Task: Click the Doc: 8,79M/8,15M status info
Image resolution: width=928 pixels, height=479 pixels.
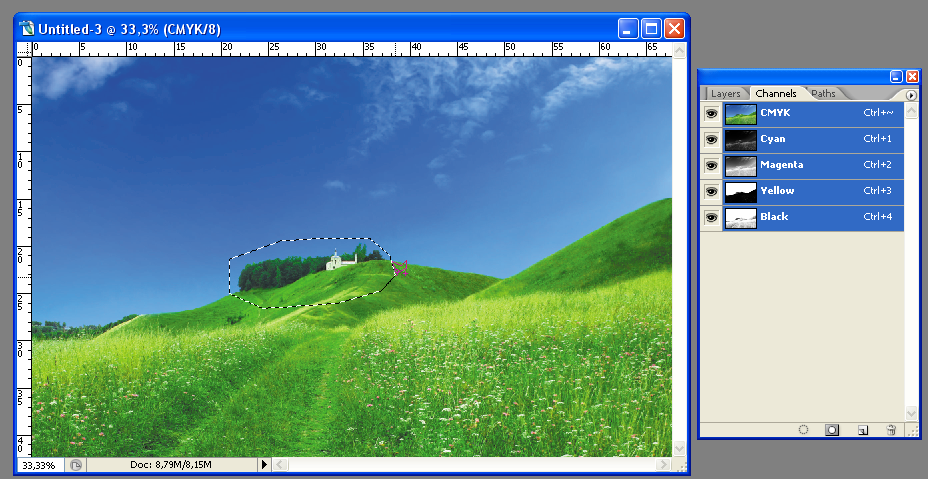Action: coord(171,465)
